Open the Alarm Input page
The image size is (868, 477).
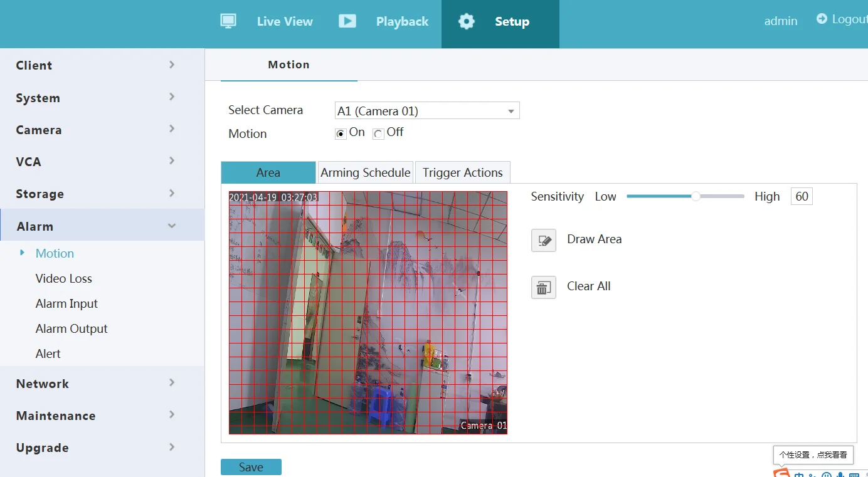[66, 304]
